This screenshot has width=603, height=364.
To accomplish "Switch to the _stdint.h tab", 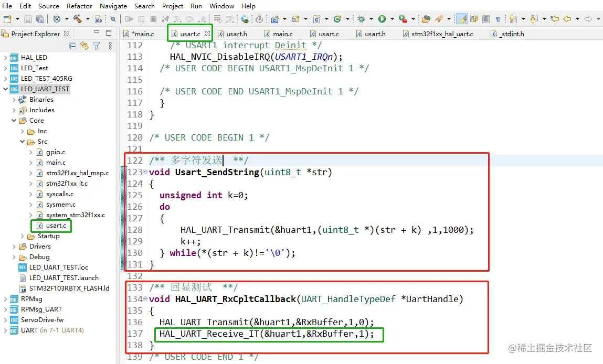I will [x=507, y=34].
